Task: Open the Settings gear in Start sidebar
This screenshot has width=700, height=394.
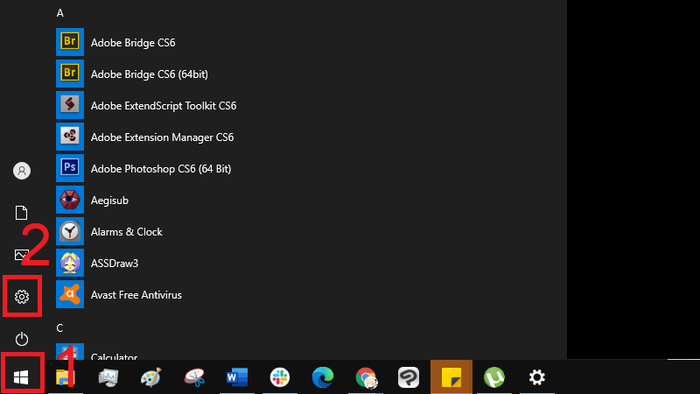Action: pos(21,297)
